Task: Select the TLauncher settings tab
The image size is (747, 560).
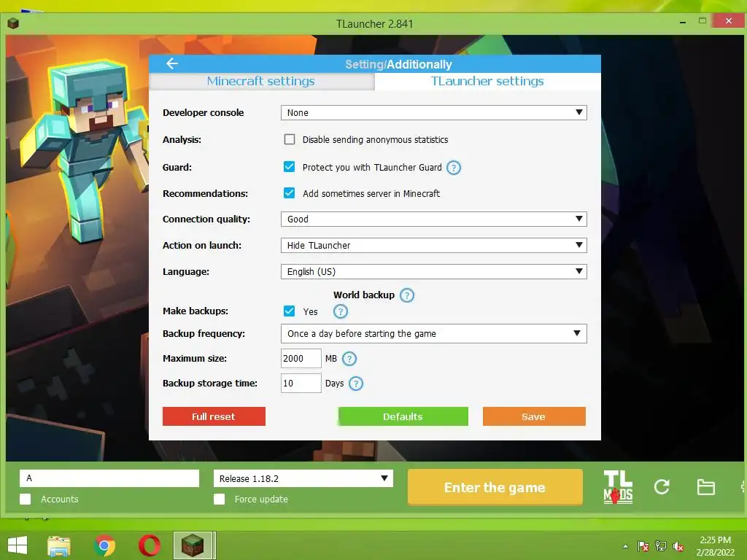Action: coord(487,82)
